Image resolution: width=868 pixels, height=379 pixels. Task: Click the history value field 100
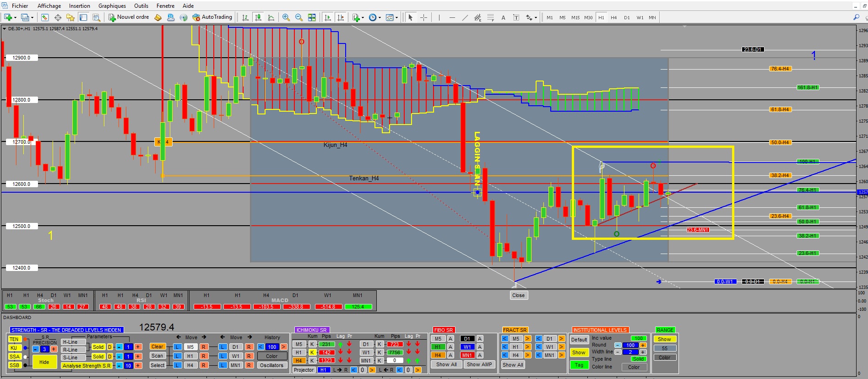tap(272, 347)
